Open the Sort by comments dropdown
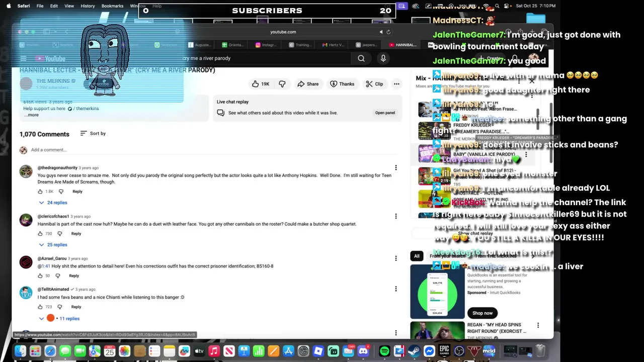The image size is (644, 362). coord(93,134)
